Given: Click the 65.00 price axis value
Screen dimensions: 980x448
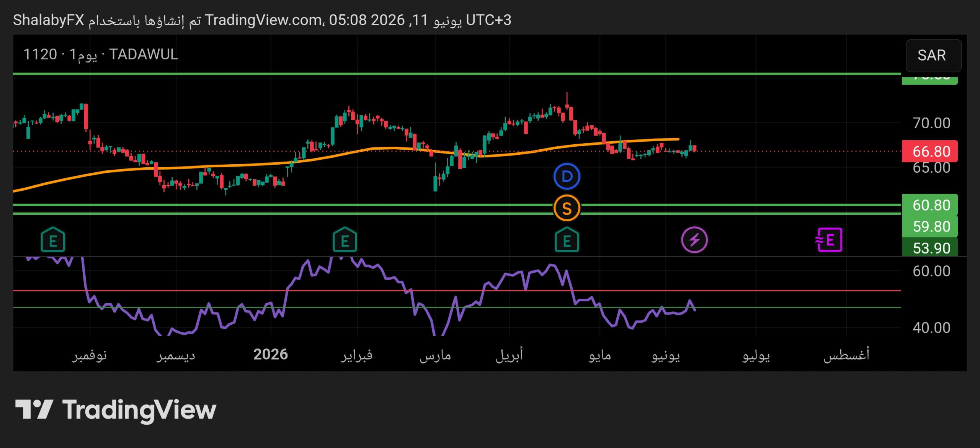Looking at the screenshot, I should point(931,168).
